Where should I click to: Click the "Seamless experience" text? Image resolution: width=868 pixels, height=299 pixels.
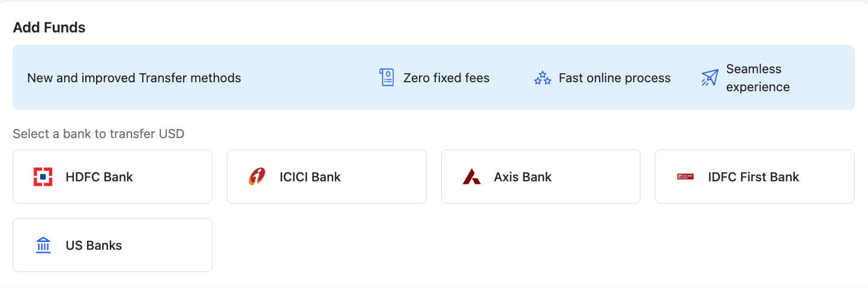[758, 78]
